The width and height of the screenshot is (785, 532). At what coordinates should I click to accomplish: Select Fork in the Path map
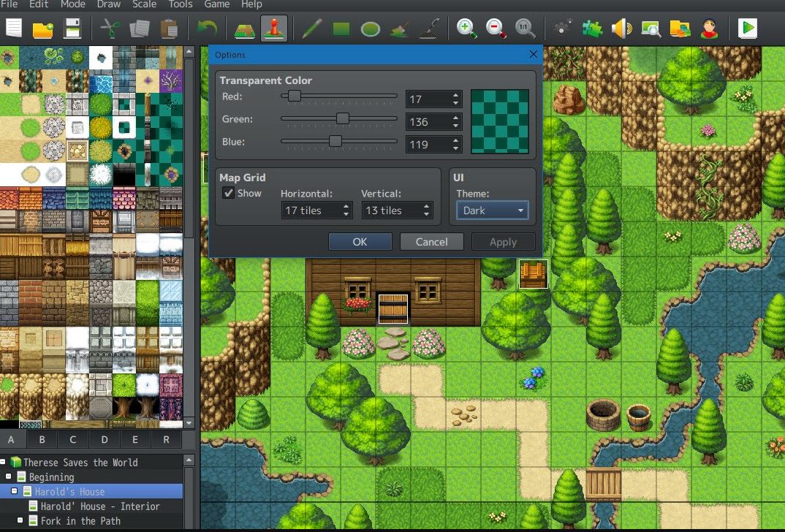pyautogui.click(x=80, y=520)
